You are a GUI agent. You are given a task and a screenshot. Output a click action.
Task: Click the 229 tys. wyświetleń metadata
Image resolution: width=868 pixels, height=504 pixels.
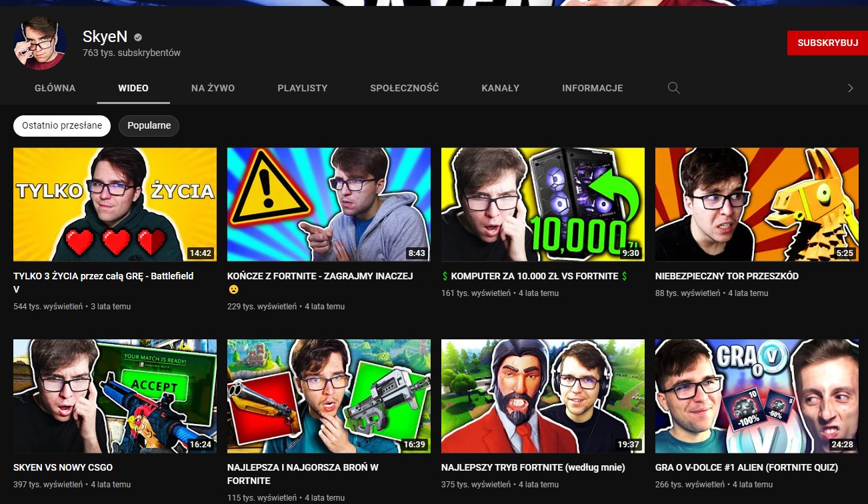262,307
